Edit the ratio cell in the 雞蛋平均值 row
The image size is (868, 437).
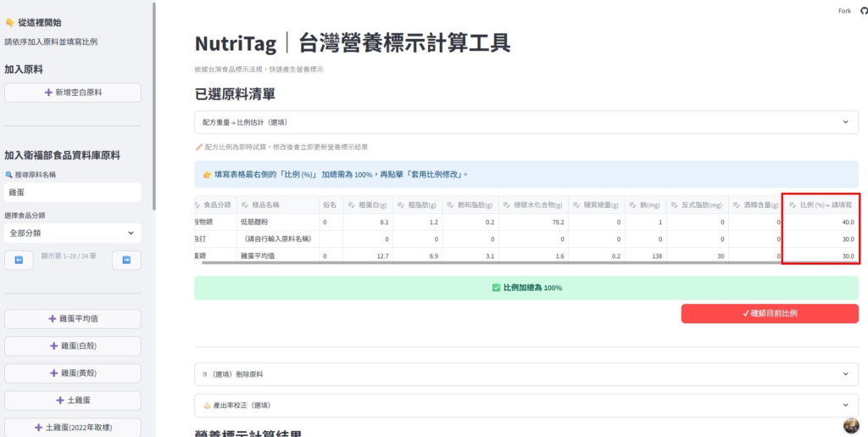click(x=821, y=256)
